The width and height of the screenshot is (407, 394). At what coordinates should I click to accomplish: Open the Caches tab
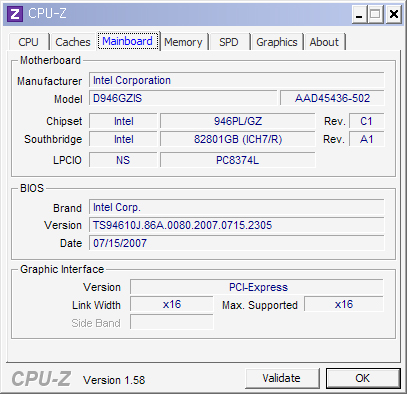73,42
